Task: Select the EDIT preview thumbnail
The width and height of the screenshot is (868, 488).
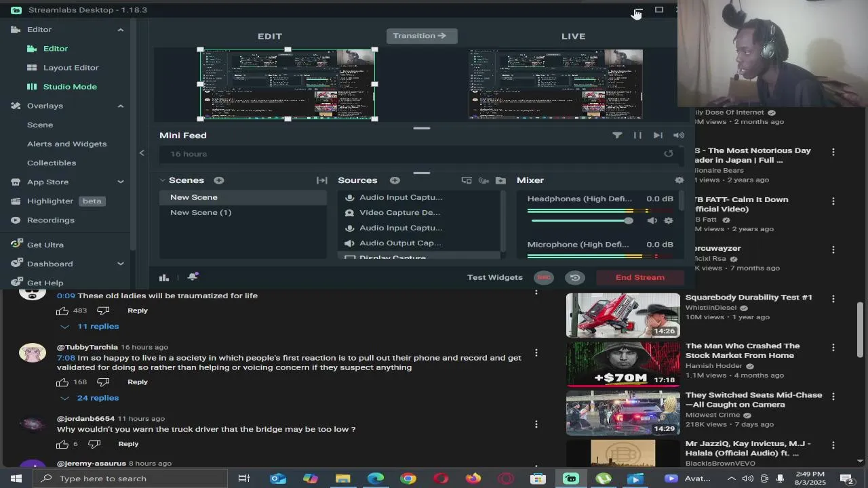Action: point(288,84)
